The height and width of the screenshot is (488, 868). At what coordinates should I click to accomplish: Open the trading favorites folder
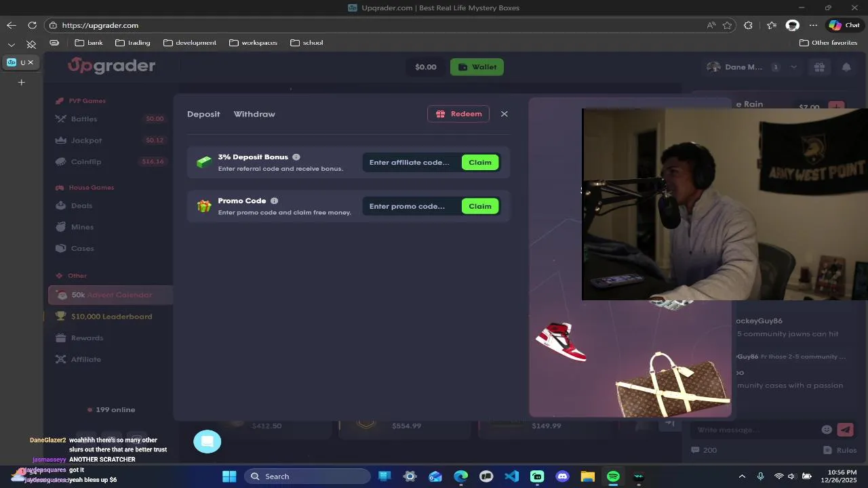click(x=133, y=43)
